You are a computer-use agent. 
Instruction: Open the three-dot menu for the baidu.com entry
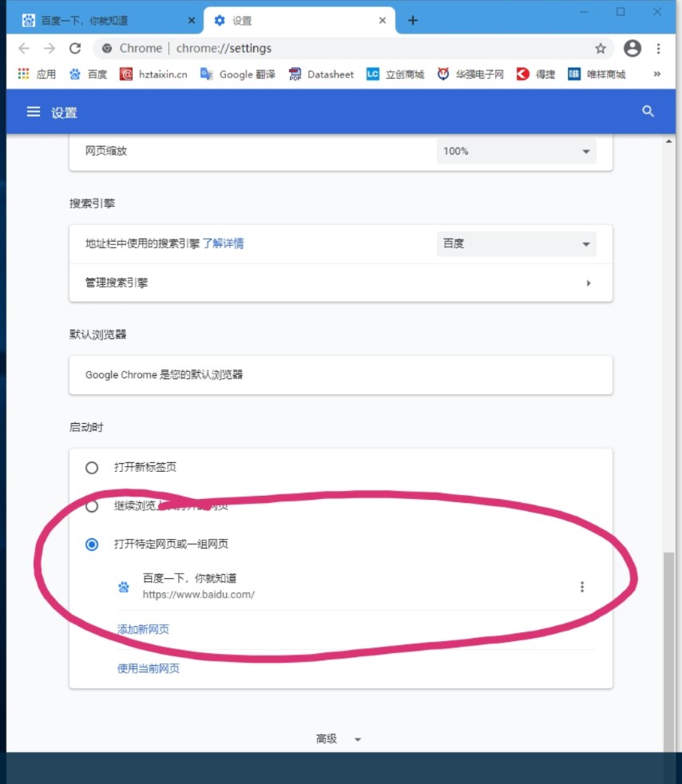coord(582,587)
